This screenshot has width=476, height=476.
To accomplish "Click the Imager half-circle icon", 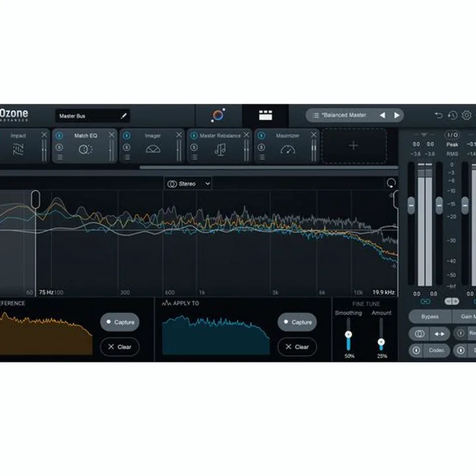I will (153, 149).
